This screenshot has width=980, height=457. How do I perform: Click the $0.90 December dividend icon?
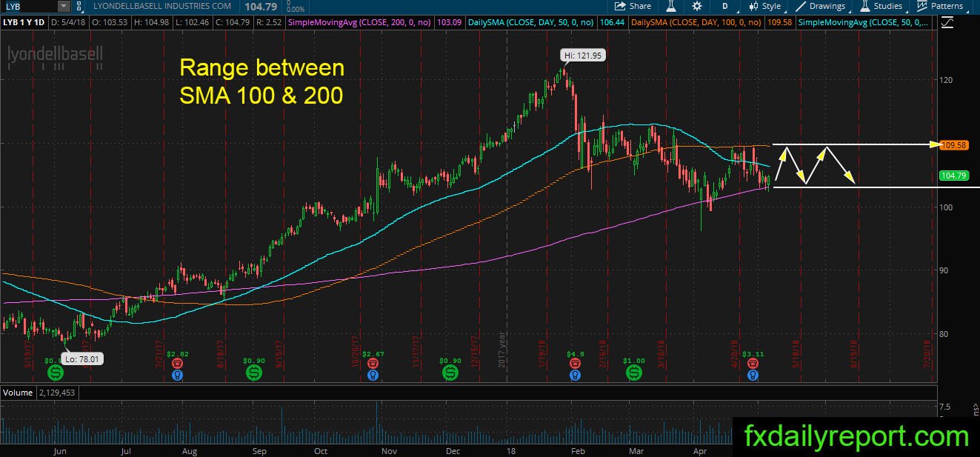click(450, 373)
